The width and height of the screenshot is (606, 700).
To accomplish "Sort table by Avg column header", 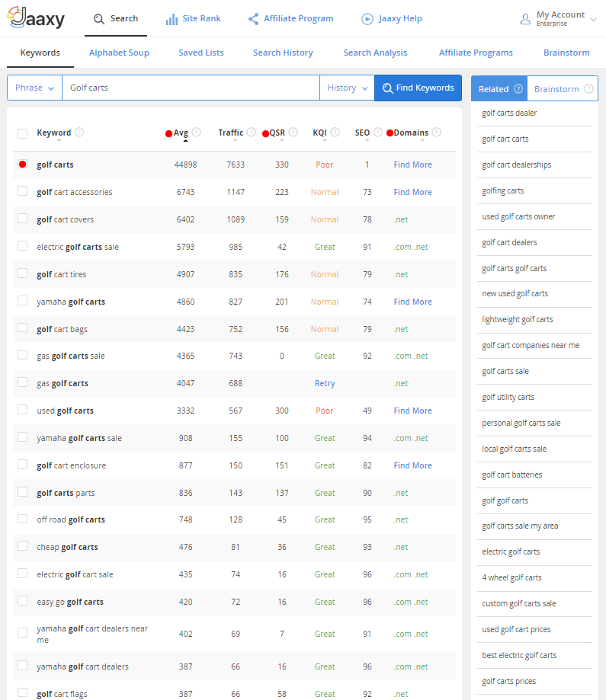I will [181, 133].
